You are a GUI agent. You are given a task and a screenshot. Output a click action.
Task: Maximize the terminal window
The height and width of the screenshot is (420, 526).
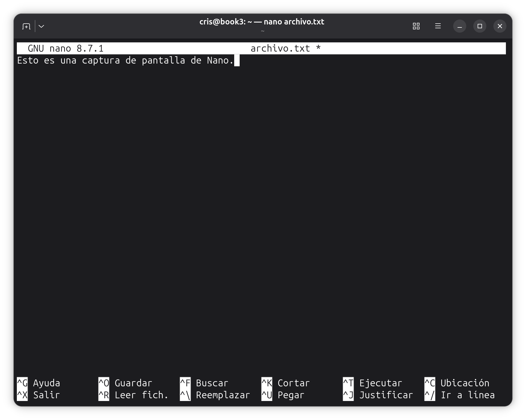tap(480, 26)
